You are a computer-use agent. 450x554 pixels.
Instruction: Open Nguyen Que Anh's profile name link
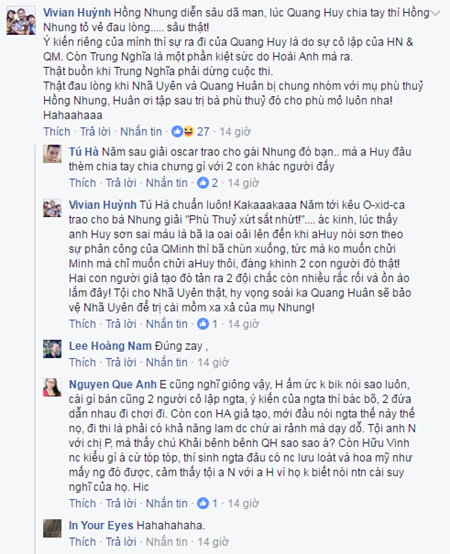113,384
